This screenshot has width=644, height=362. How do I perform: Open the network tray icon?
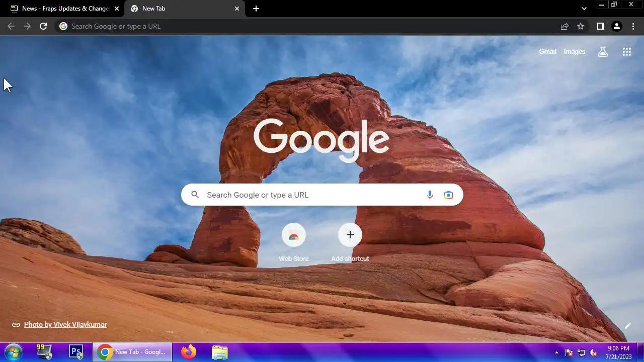click(x=581, y=352)
